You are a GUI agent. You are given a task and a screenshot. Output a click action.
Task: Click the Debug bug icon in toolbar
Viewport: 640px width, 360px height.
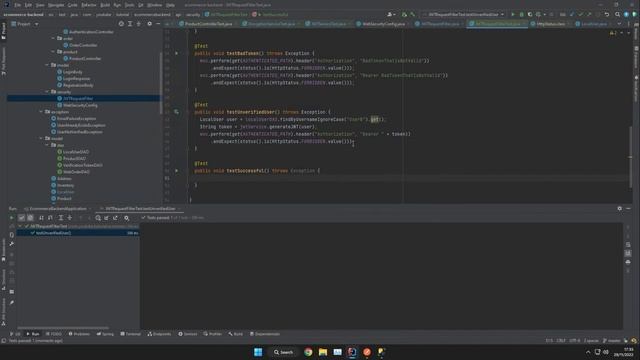[521, 14]
